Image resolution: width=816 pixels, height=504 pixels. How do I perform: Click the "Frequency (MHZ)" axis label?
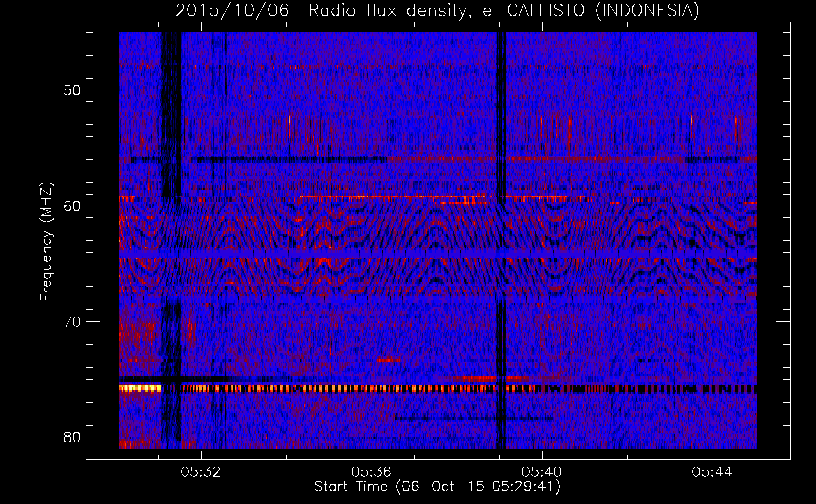click(x=46, y=241)
